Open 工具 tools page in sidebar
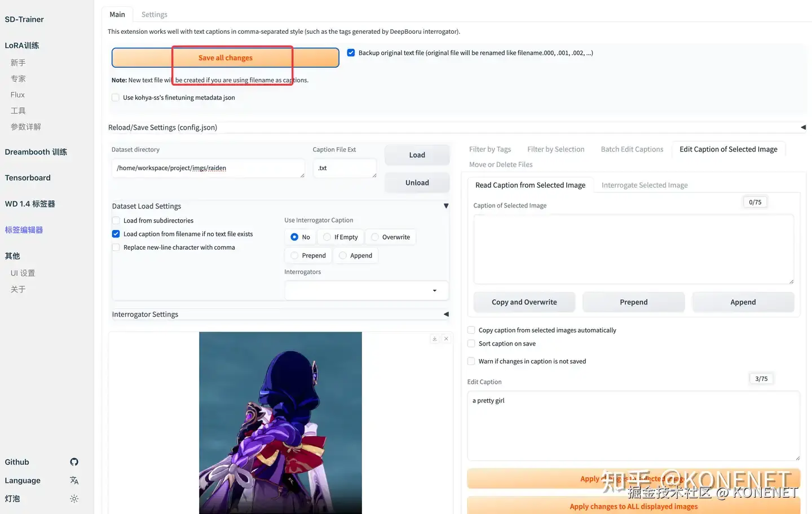 (18, 111)
